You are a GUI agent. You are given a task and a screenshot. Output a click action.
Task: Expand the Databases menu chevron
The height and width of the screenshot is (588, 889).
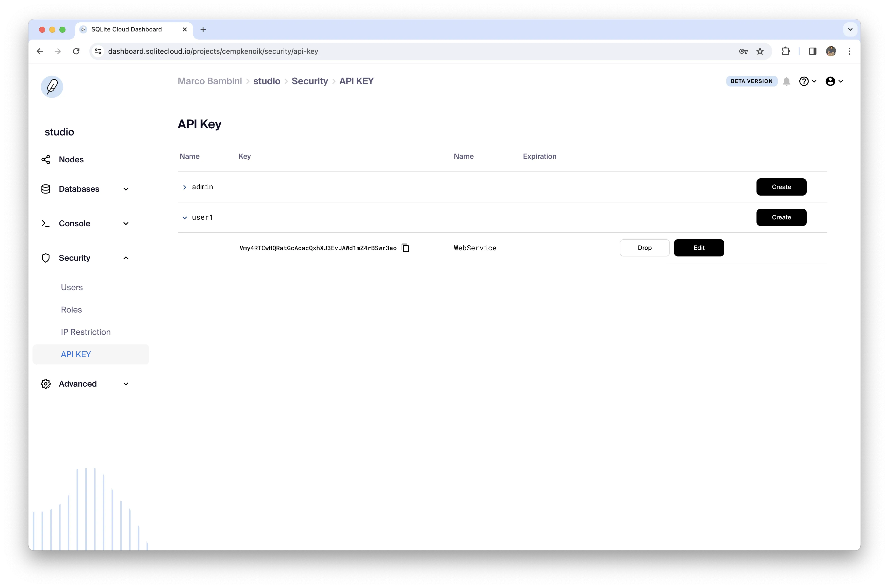126,189
